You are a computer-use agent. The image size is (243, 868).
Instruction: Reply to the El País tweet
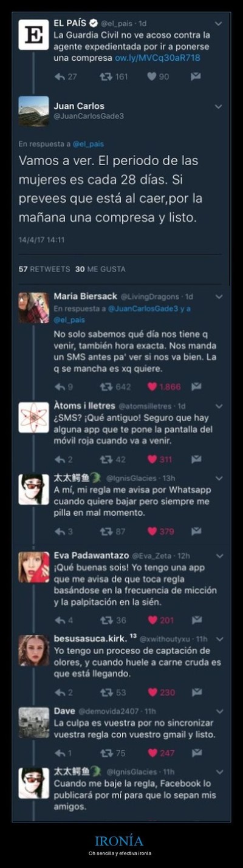click(x=60, y=77)
